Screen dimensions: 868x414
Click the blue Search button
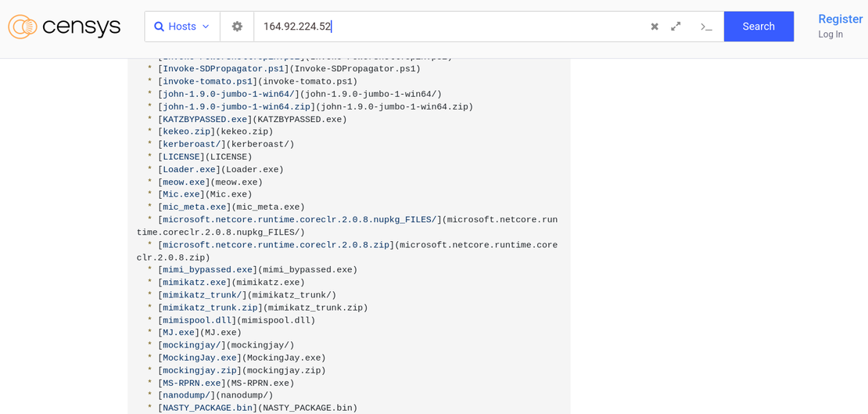click(x=758, y=27)
